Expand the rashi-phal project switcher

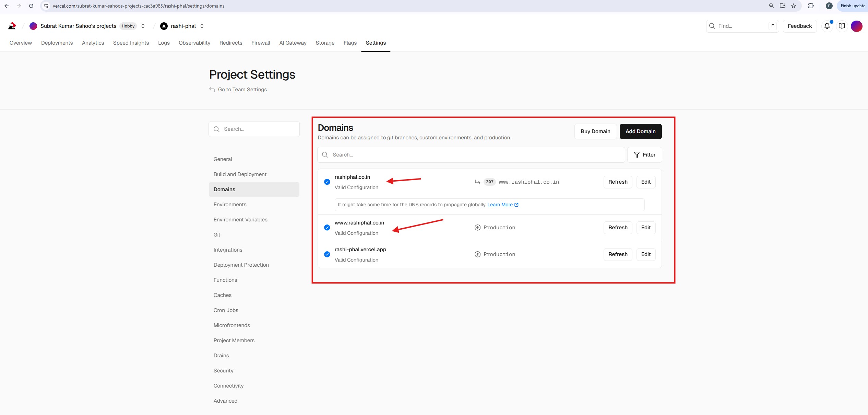pyautogui.click(x=202, y=26)
